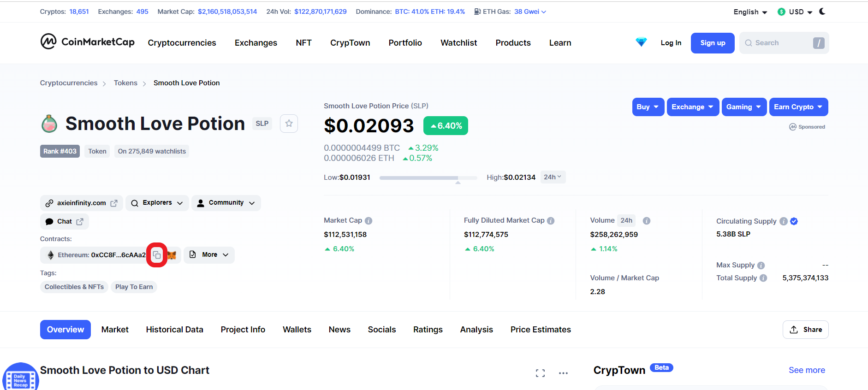Expand the Explorers dropdown
The width and height of the screenshot is (868, 390).
157,203
